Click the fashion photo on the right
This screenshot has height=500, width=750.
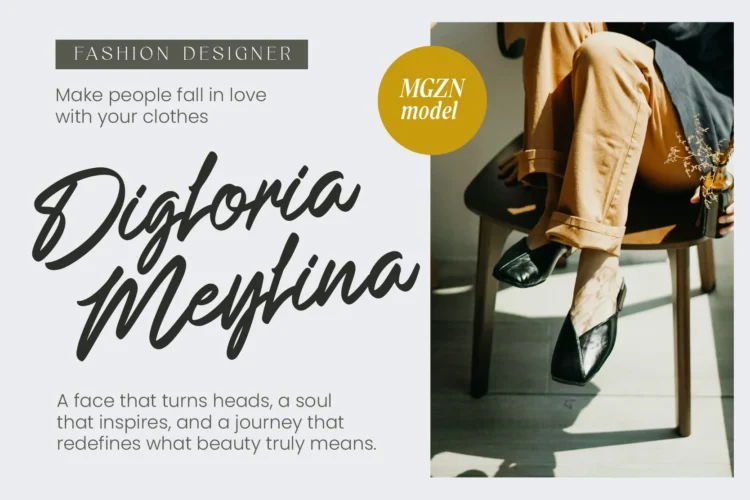[x=582, y=249]
